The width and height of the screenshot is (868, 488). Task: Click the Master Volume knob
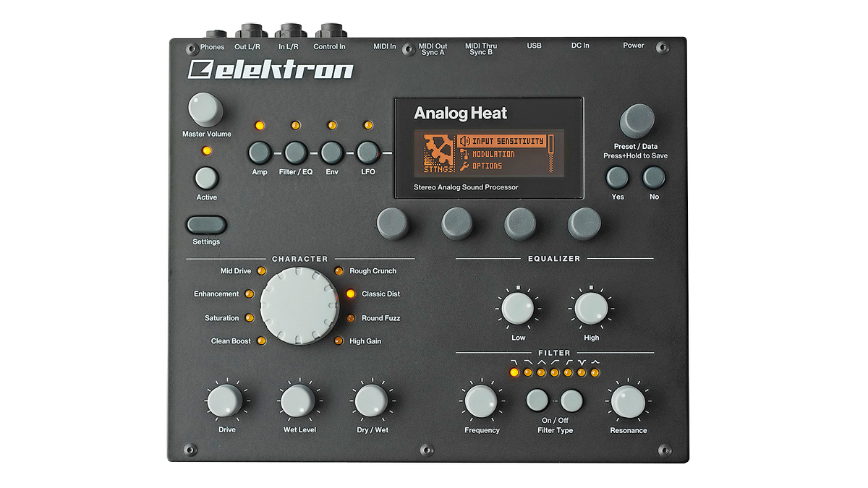205,110
